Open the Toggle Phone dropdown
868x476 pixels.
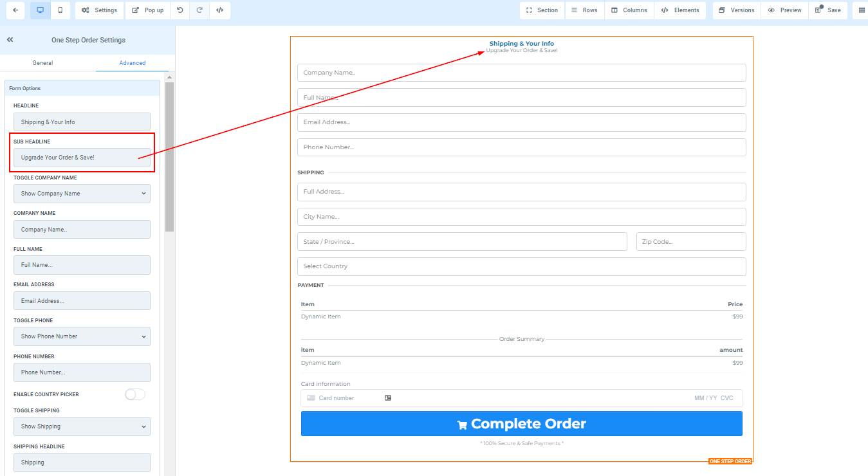(x=82, y=336)
